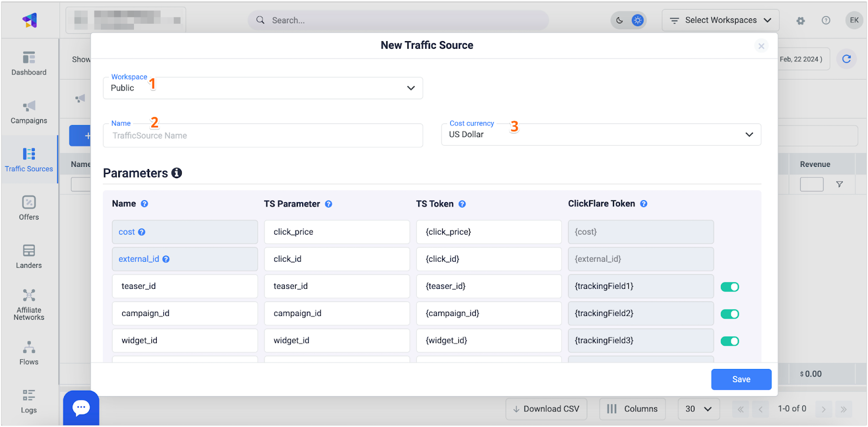Open the Select Workspaces dropdown
868x427 pixels.
720,21
